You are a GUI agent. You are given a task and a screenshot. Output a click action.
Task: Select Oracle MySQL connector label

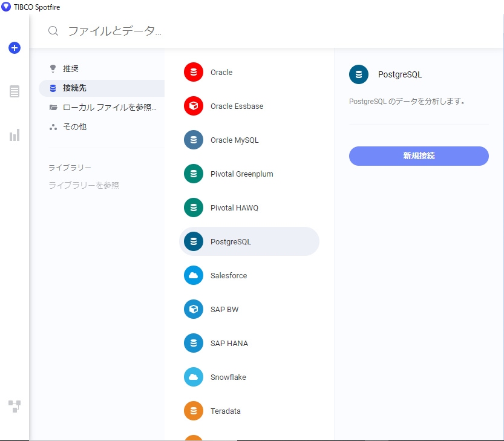(x=234, y=140)
